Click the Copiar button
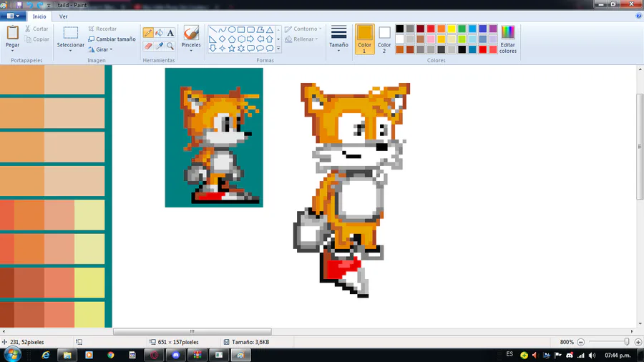 point(36,39)
